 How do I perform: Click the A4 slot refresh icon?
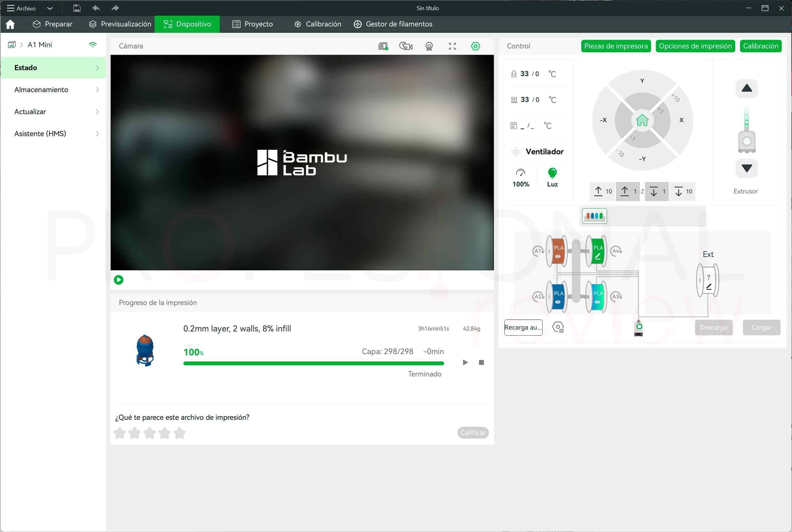point(616,251)
